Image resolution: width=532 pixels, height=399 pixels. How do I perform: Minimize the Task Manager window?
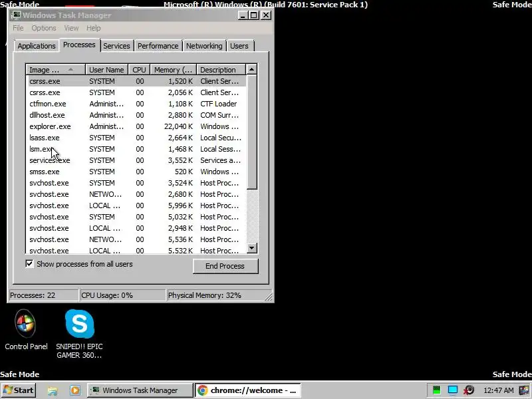pos(242,15)
